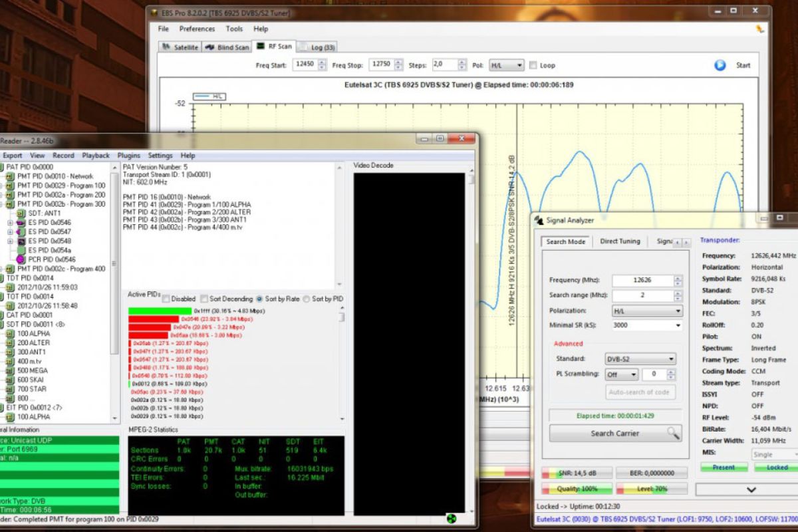
Task: Open the Plugins menu in TSReader
Action: point(129,155)
